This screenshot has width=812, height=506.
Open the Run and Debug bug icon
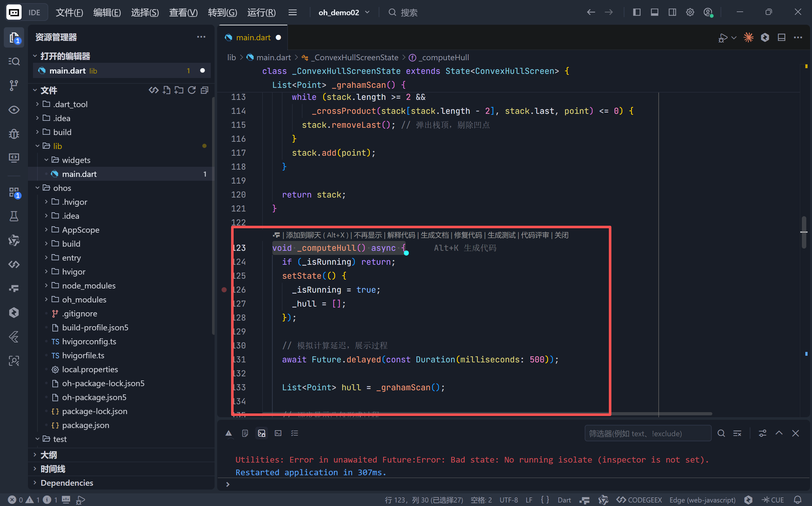[x=14, y=134]
